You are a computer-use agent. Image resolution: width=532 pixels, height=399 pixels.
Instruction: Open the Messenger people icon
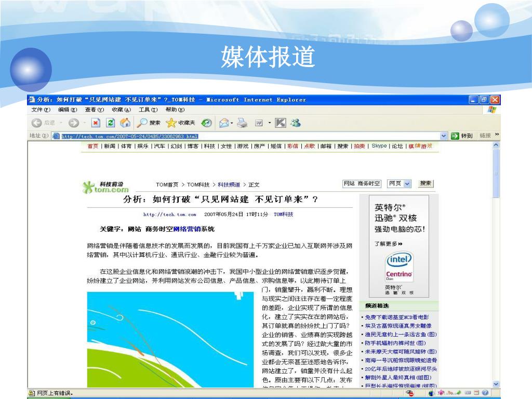tap(296, 123)
